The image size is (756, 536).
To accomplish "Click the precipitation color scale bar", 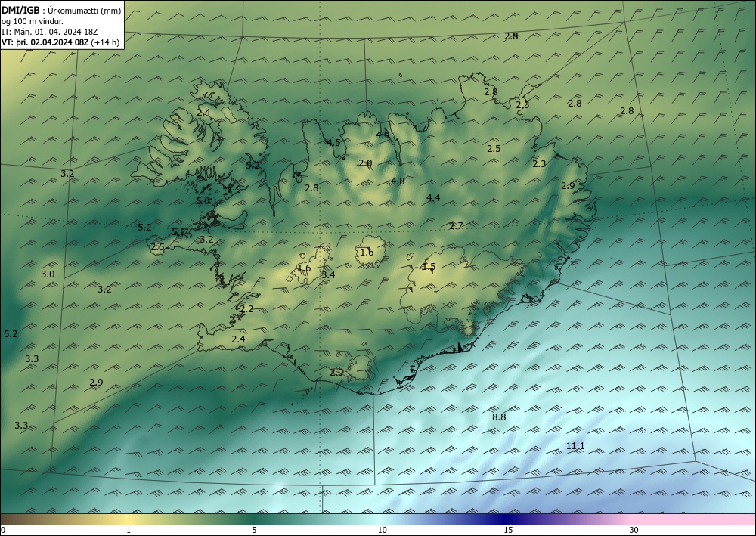I will click(378, 519).
